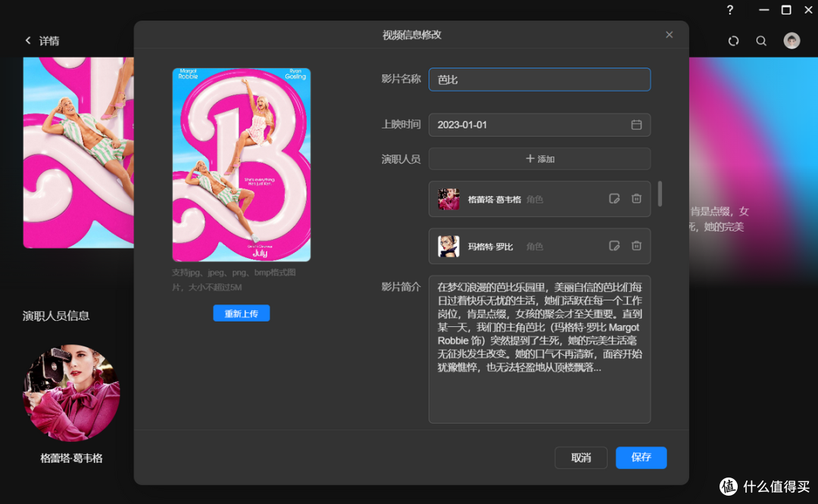
Task: Click the 详情 page title
Action: point(49,41)
